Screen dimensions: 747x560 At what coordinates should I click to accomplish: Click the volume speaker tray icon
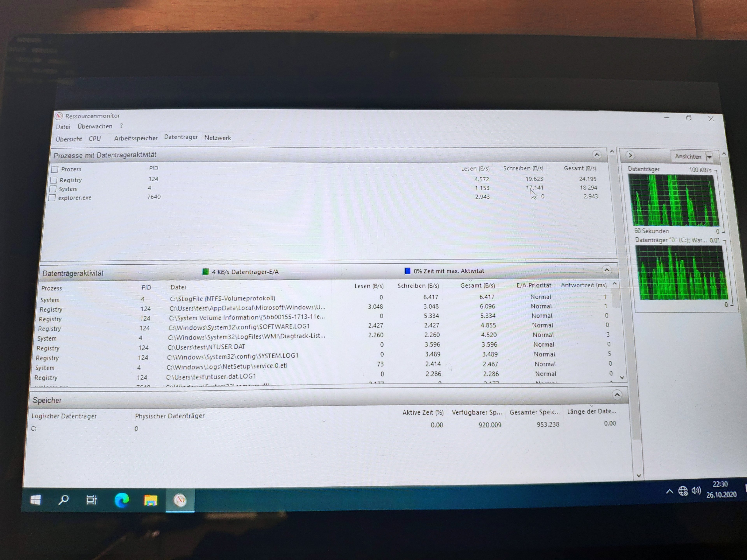pos(696,490)
